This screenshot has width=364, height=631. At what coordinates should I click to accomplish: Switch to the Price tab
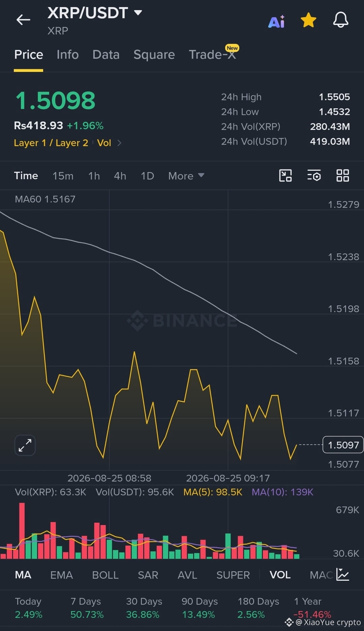(29, 55)
